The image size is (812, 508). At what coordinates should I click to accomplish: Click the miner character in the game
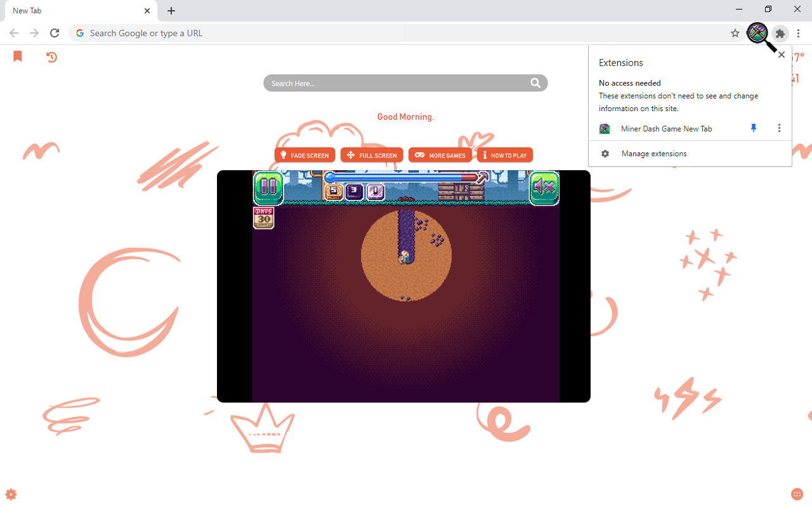point(404,257)
